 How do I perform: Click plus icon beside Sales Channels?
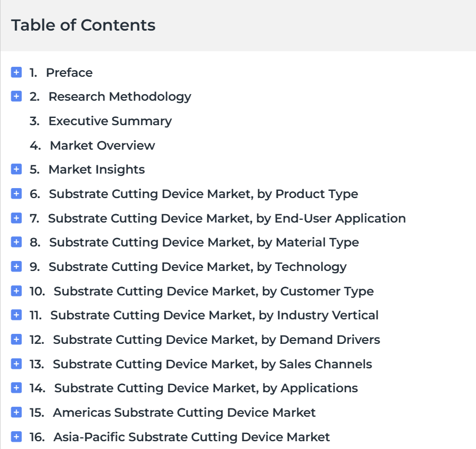tap(16, 364)
